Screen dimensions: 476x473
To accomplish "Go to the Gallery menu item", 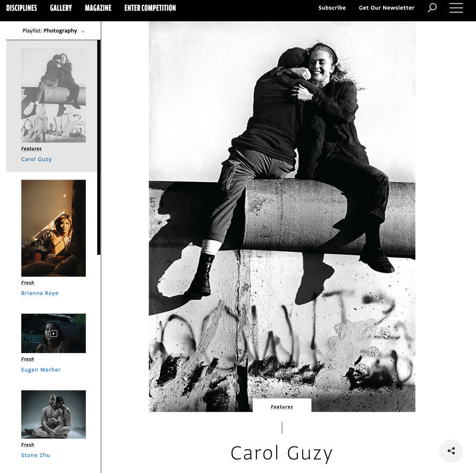I will [x=61, y=8].
